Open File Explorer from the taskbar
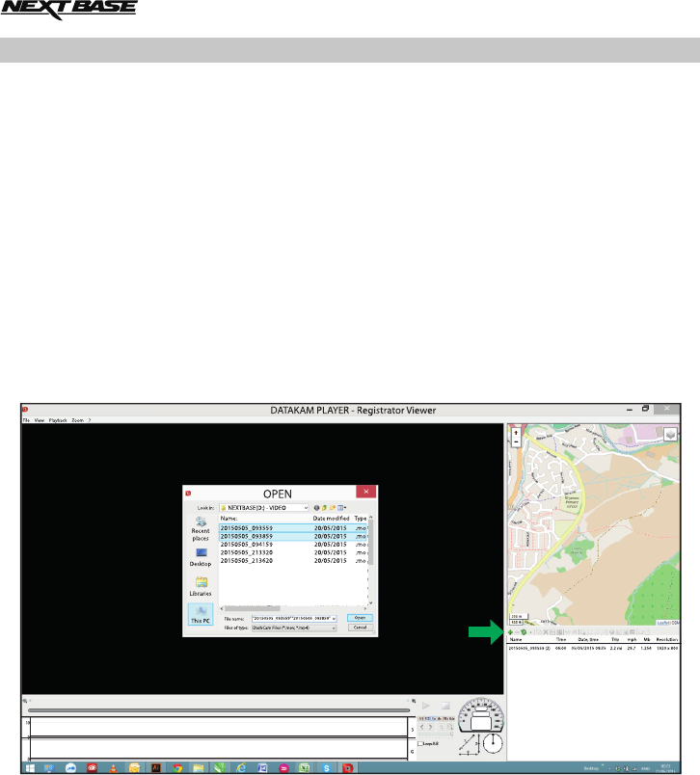700x775 pixels. pos(199,767)
